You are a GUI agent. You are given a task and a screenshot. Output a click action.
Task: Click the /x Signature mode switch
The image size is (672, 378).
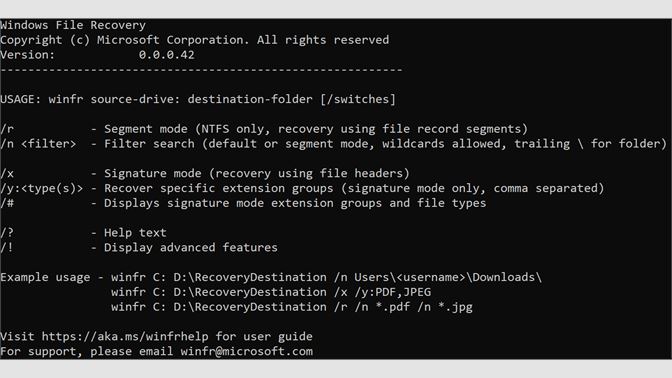tap(7, 174)
